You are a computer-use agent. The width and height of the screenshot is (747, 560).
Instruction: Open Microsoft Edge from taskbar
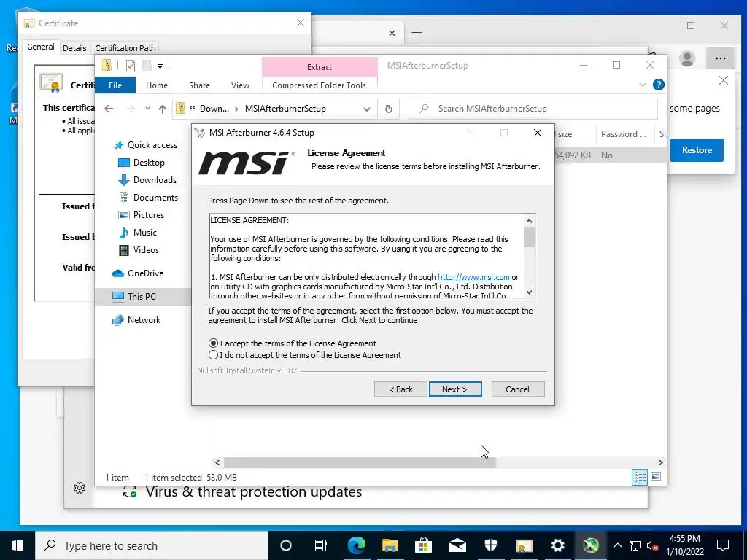[356, 545]
